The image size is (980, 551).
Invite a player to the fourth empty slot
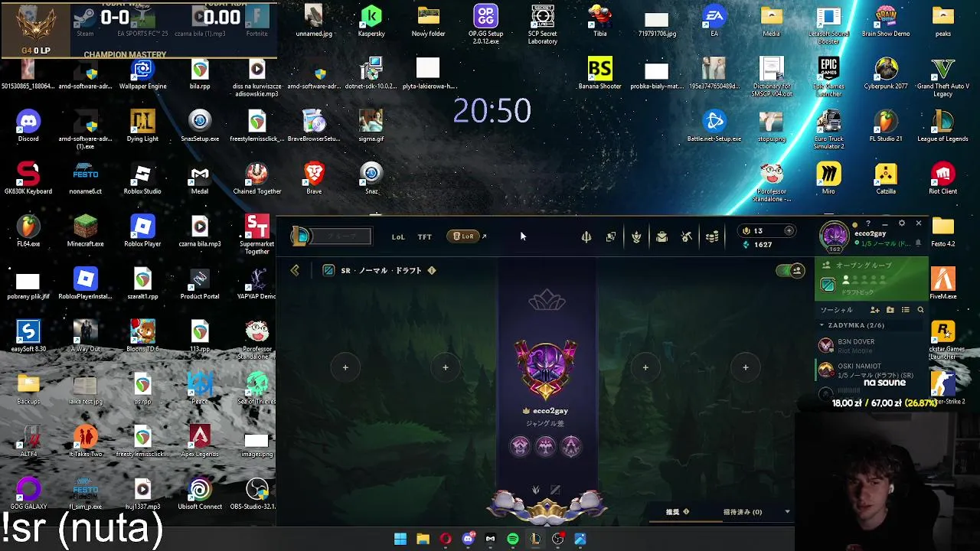746,367
